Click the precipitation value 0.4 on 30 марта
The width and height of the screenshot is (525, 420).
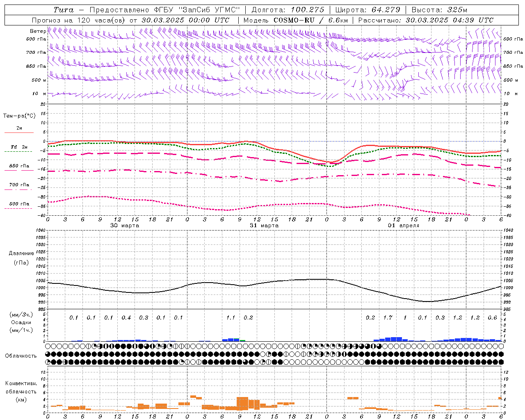126,317
